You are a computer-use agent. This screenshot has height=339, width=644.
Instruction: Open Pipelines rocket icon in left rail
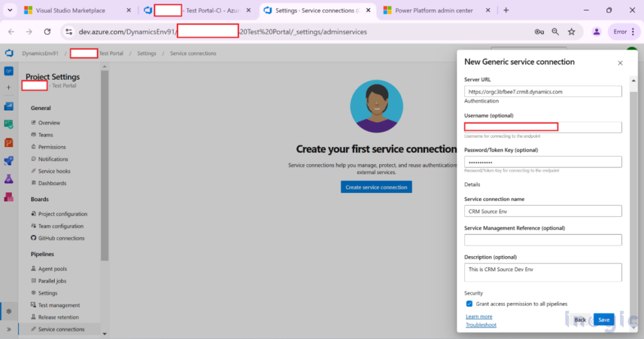coord(9,160)
